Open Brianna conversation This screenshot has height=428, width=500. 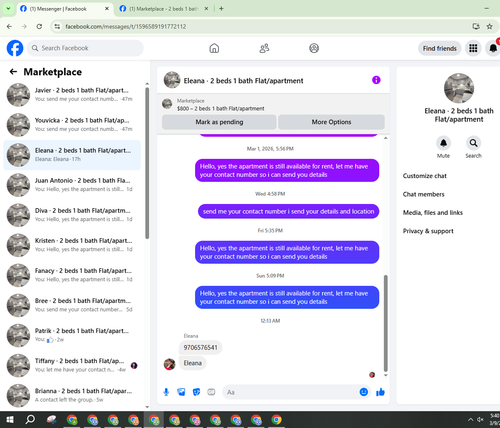tap(72, 395)
